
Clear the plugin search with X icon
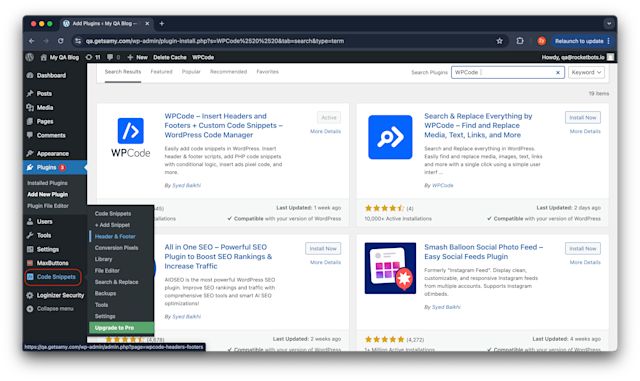(558, 73)
